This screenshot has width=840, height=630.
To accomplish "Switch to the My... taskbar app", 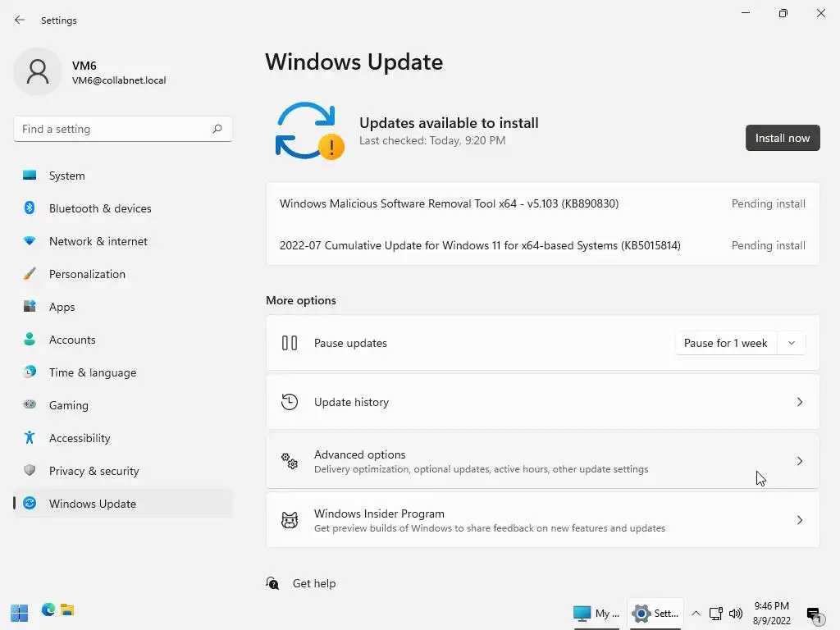I will click(596, 614).
